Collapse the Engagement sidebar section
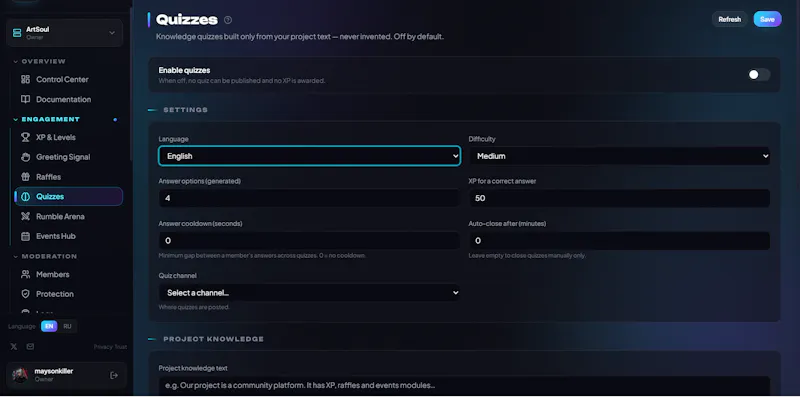Viewport: 800px width, 397px height. [x=47, y=119]
